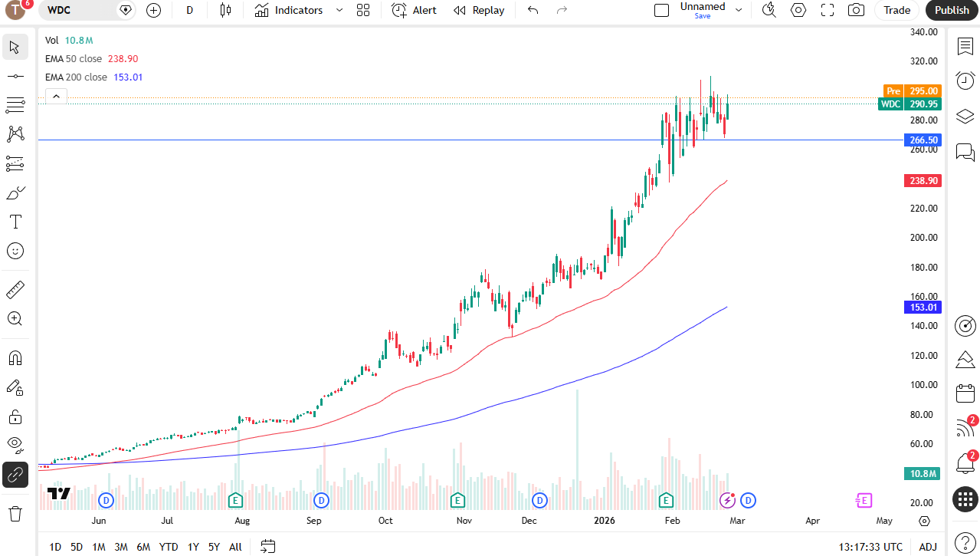Select the YTD time range
Image resolution: width=980 pixels, height=556 pixels.
[169, 547]
